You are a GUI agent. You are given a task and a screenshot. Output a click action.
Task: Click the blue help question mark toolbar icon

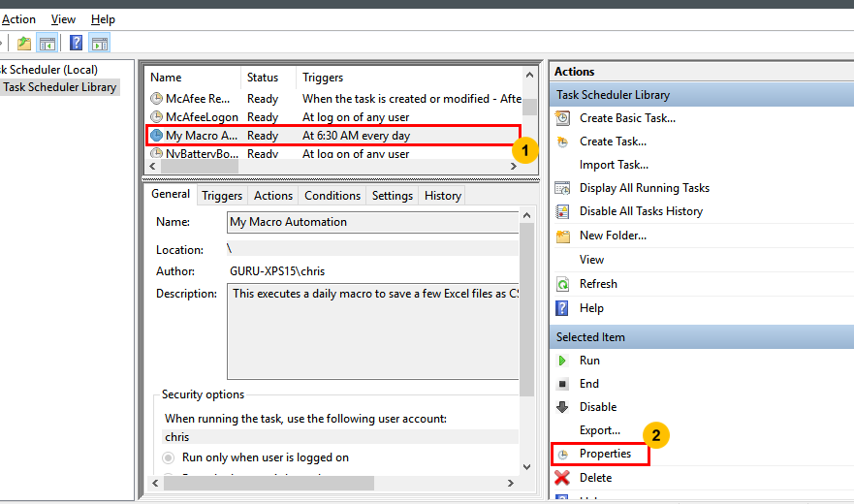[x=77, y=43]
